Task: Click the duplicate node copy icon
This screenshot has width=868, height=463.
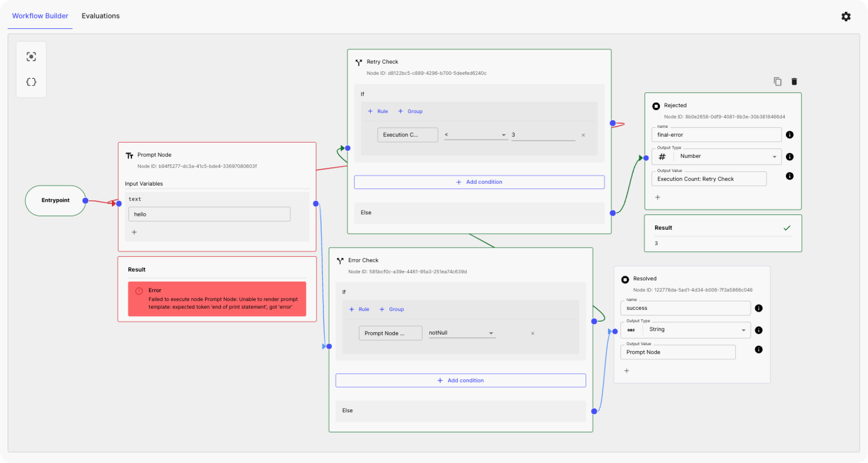Action: pyautogui.click(x=777, y=81)
